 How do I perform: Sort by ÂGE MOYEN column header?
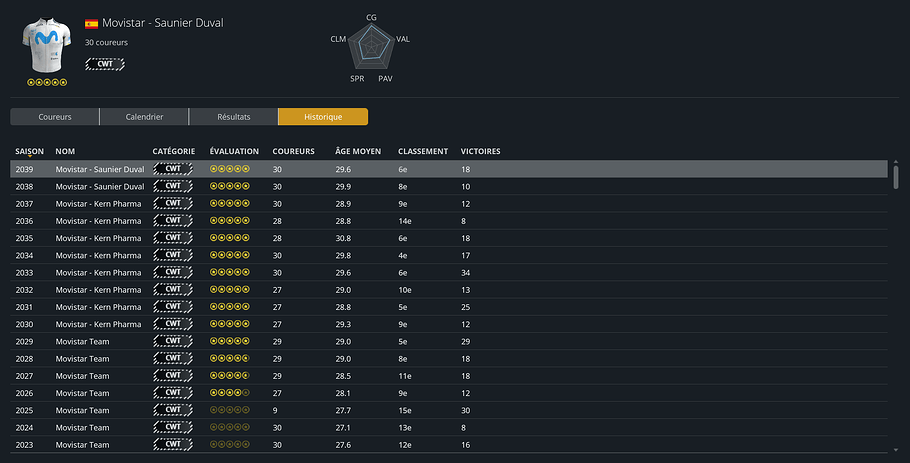tap(358, 151)
